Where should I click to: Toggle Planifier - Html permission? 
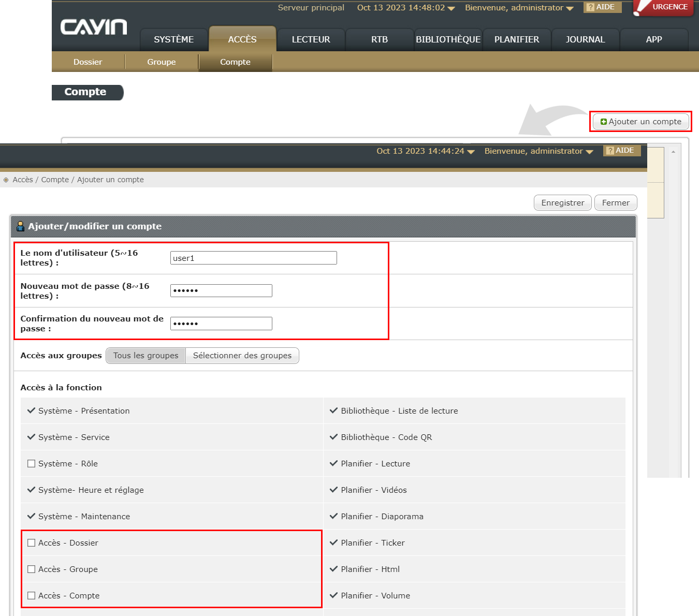click(x=334, y=569)
